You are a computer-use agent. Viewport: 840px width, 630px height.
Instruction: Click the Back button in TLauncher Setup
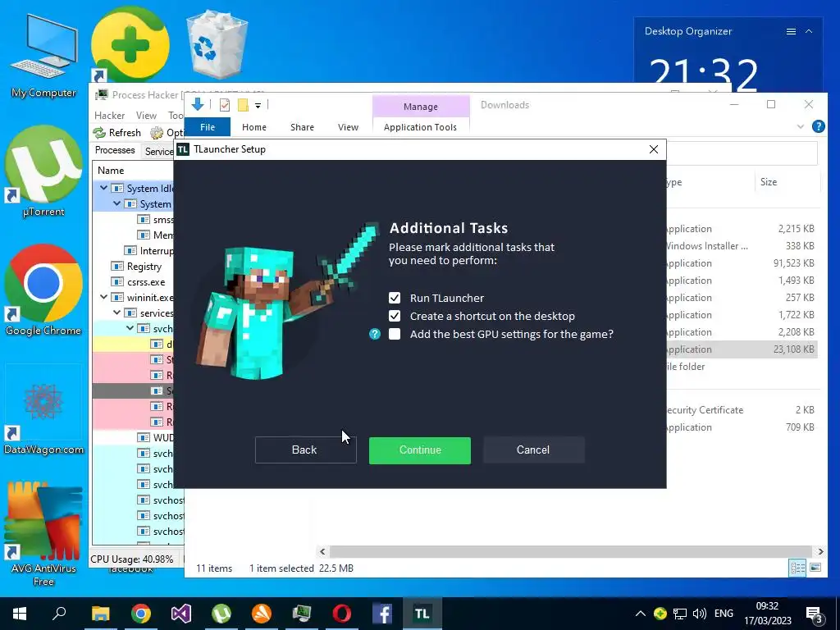(x=305, y=450)
